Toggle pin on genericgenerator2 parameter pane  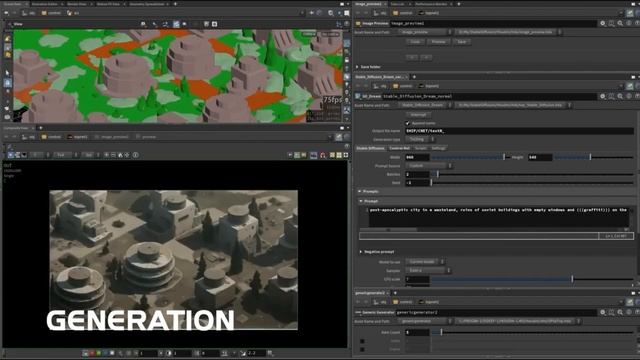[630, 302]
